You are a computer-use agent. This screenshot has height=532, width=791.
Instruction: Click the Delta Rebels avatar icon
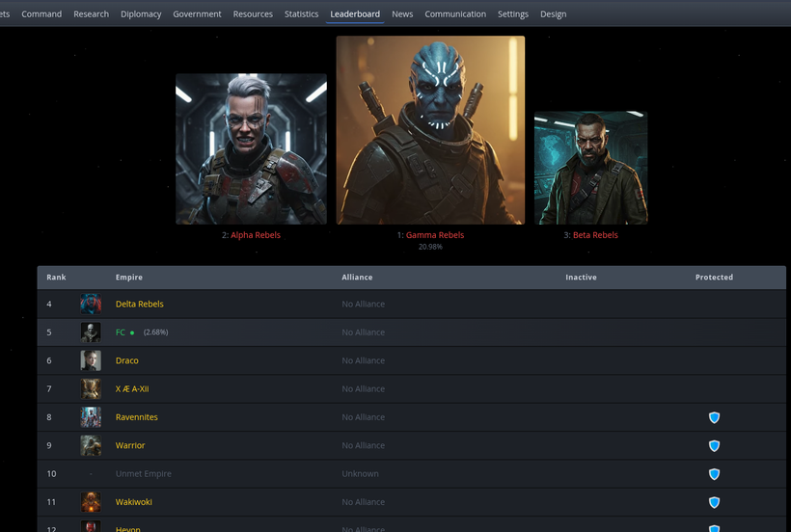point(91,304)
